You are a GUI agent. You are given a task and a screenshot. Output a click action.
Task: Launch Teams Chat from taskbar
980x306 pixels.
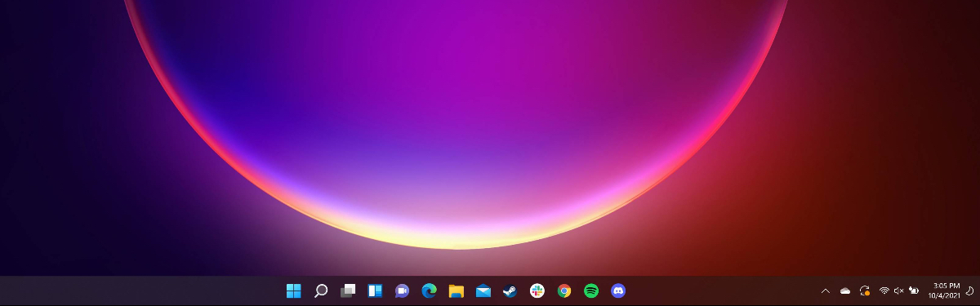tap(402, 290)
